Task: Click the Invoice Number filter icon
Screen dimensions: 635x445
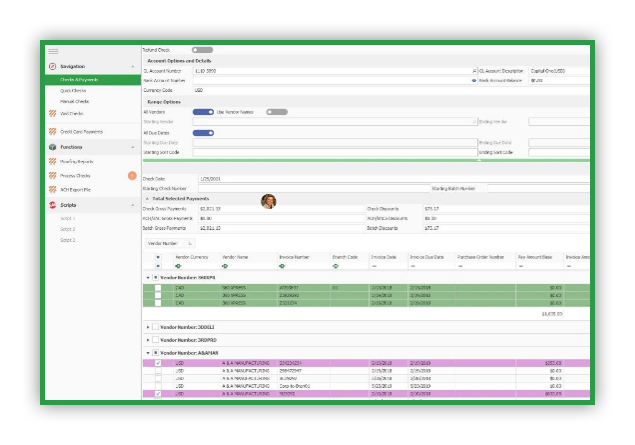Action: click(282, 266)
